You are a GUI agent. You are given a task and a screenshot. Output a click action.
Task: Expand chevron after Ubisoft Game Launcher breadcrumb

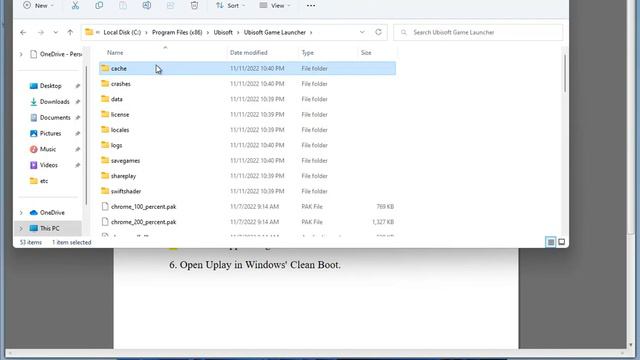(x=311, y=32)
